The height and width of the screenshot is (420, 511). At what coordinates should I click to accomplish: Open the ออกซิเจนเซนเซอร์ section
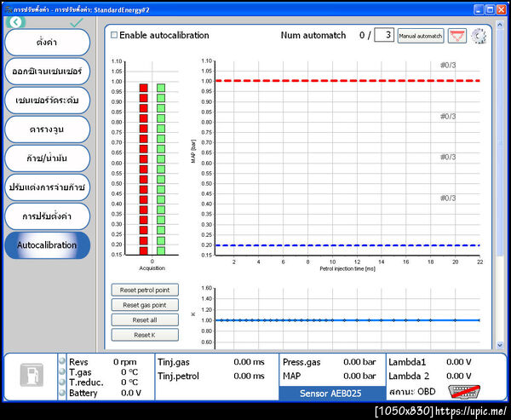coord(47,72)
